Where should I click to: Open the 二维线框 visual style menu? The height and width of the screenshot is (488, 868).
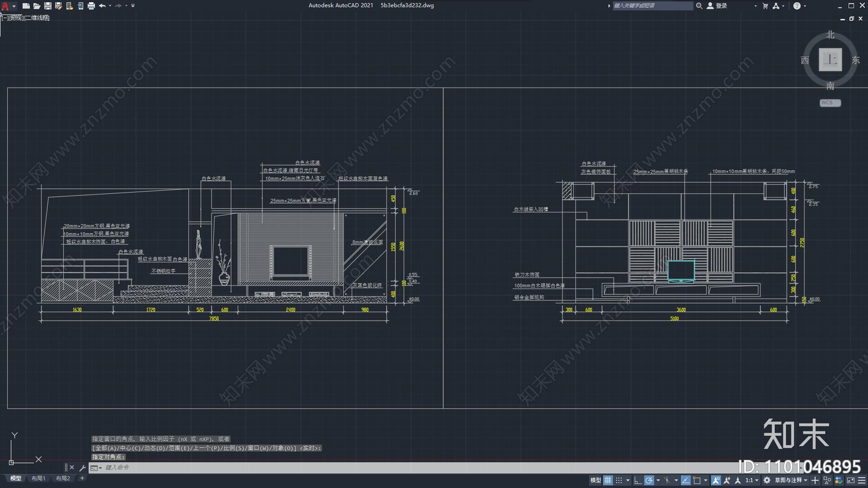point(37,18)
